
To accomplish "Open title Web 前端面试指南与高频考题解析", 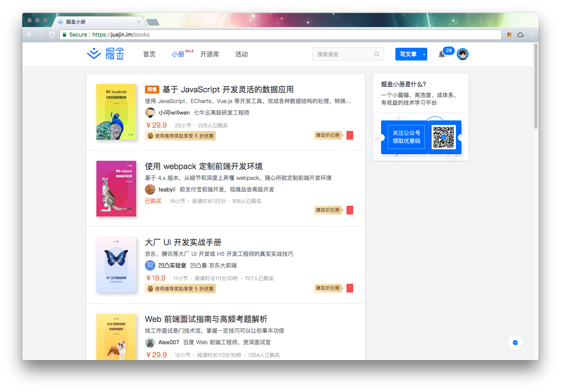I will pyautogui.click(x=206, y=319).
